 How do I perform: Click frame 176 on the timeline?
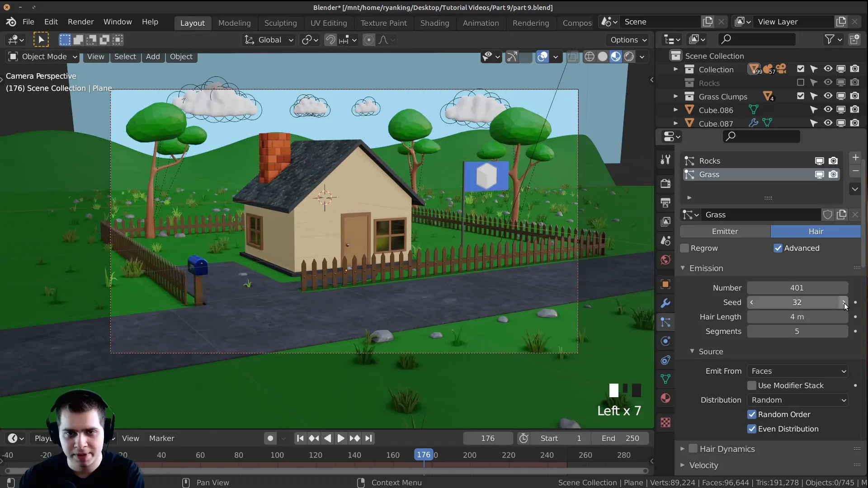[x=424, y=455]
